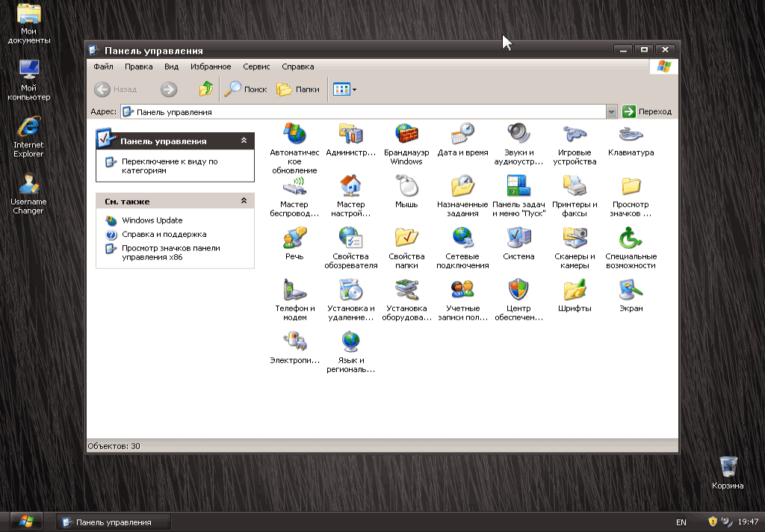The width and height of the screenshot is (765, 532).
Task: Select Username Changer desktop icon
Action: [x=29, y=194]
